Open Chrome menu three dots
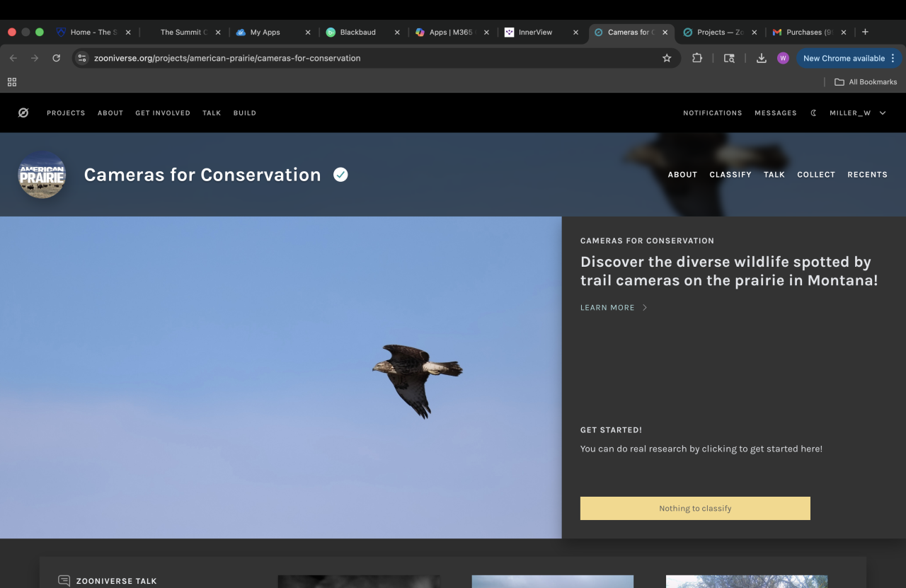 (893, 58)
